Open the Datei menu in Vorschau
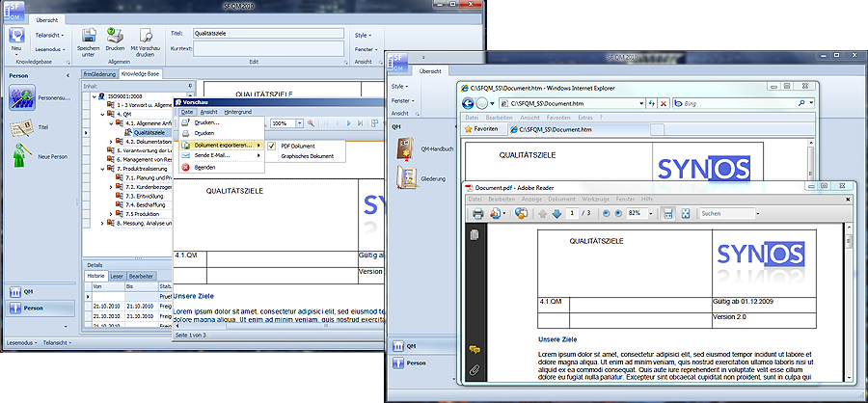868x403 pixels. pos(187,112)
